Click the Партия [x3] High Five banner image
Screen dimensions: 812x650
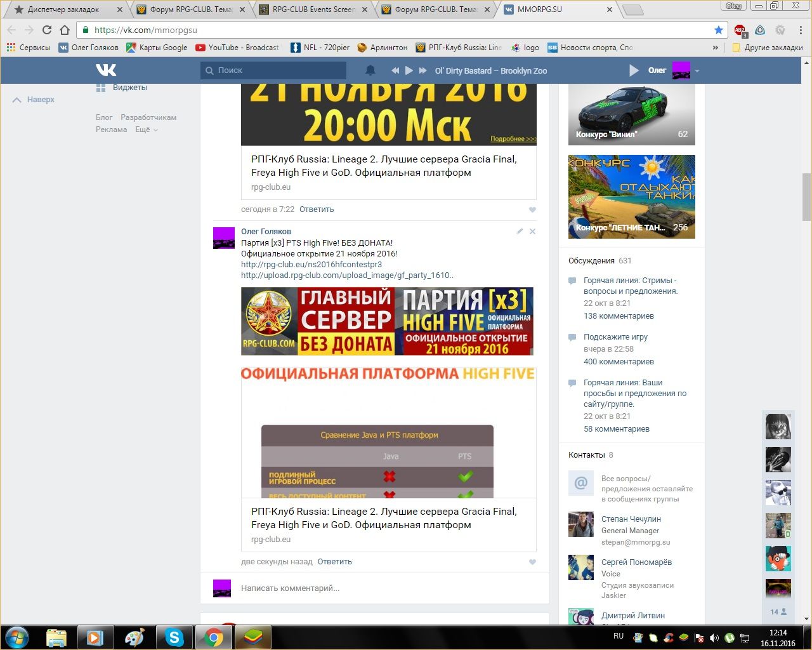[387, 321]
